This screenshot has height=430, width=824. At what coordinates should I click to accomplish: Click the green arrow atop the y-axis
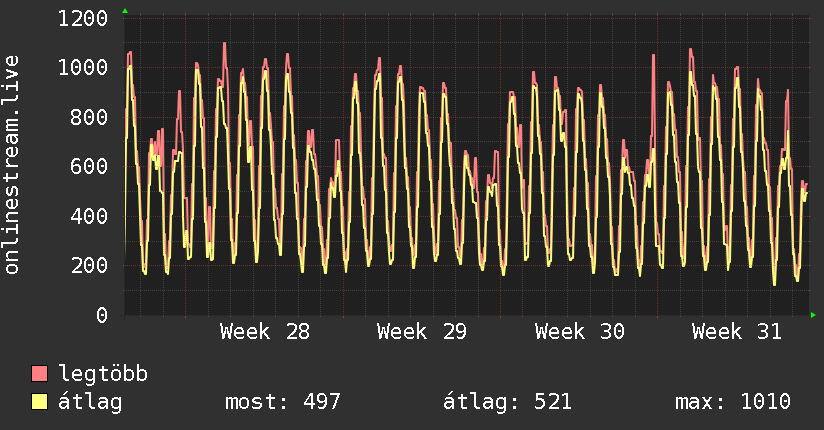point(125,11)
